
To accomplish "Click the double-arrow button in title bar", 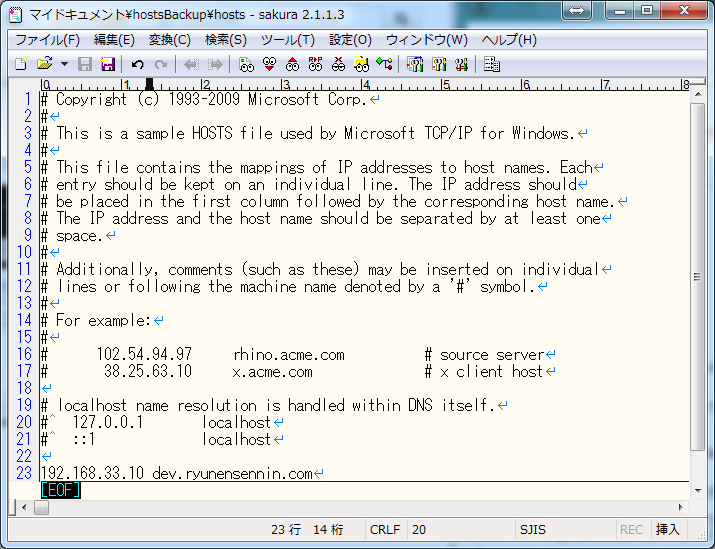I will 576,10.
